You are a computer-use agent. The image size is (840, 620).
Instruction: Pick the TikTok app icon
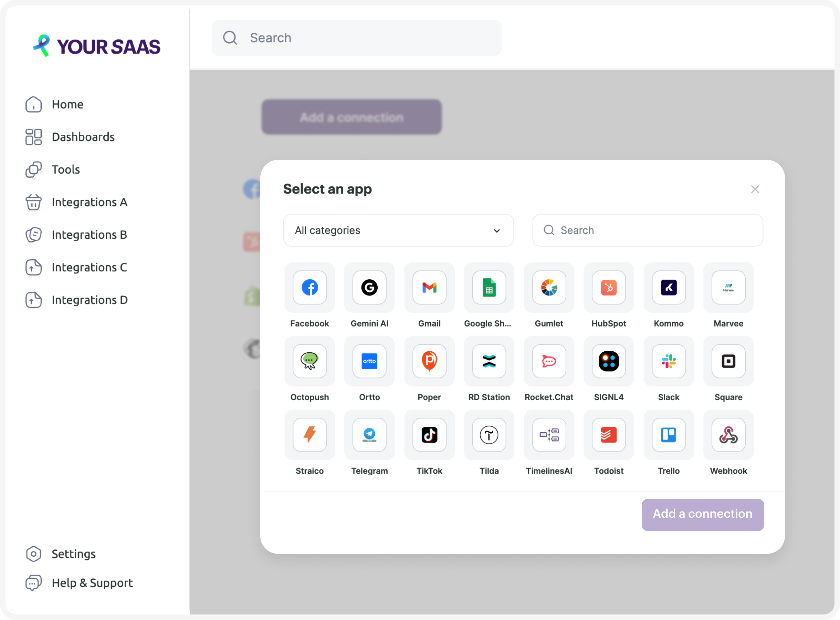(x=429, y=435)
